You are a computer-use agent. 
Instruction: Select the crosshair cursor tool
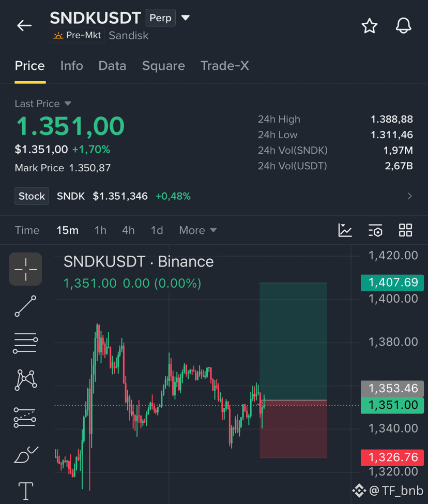tap(25, 269)
